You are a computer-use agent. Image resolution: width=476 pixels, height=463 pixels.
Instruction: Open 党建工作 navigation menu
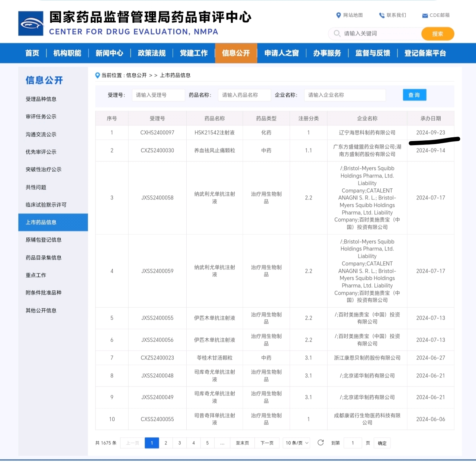click(x=194, y=53)
